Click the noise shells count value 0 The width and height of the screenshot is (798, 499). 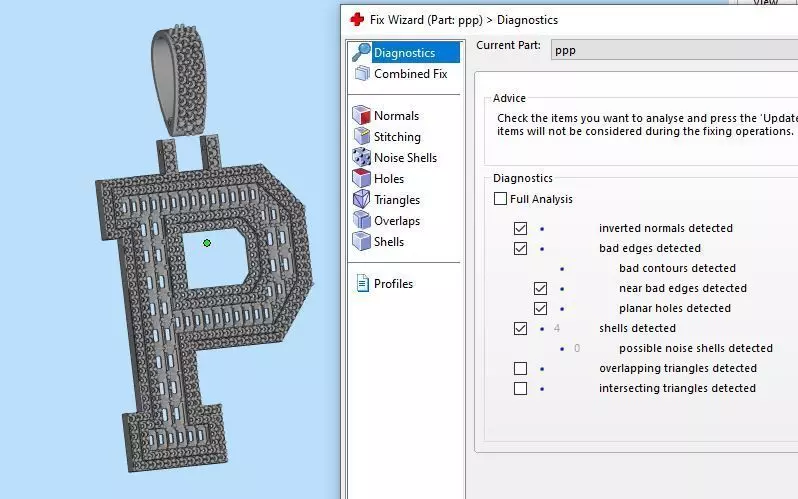tap(577, 348)
